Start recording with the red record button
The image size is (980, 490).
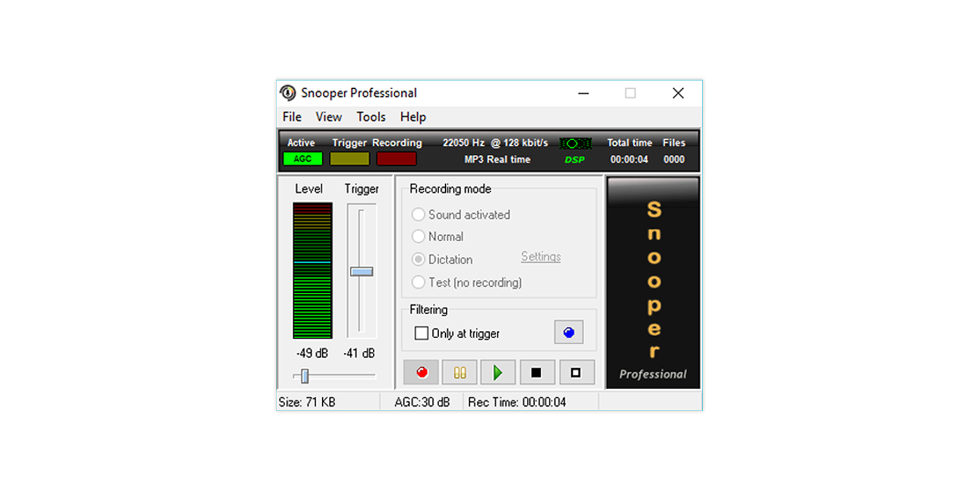click(421, 372)
